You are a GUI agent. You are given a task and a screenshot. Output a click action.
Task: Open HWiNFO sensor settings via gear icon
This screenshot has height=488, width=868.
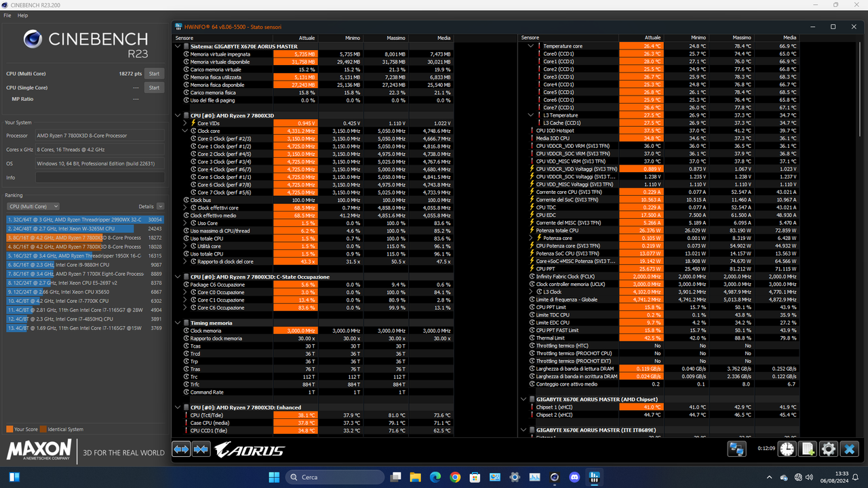click(828, 449)
